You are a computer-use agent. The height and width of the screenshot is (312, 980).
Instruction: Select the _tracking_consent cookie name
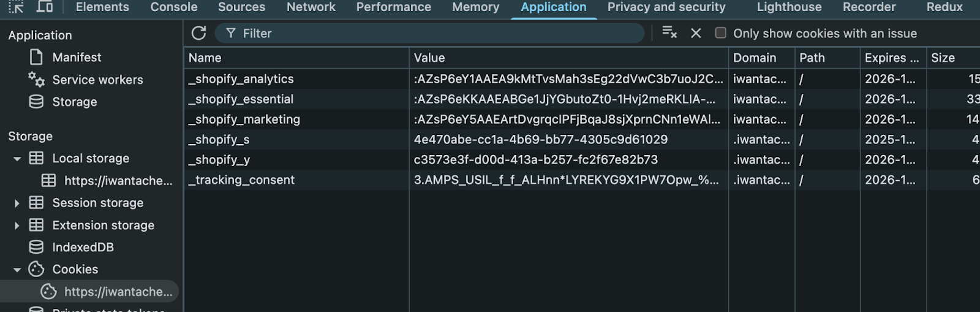(x=241, y=180)
